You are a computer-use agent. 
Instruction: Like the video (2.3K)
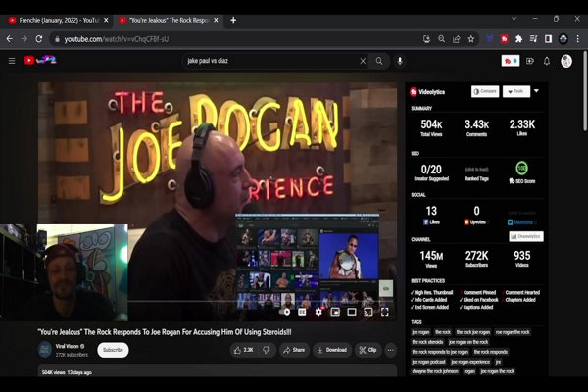(244, 350)
